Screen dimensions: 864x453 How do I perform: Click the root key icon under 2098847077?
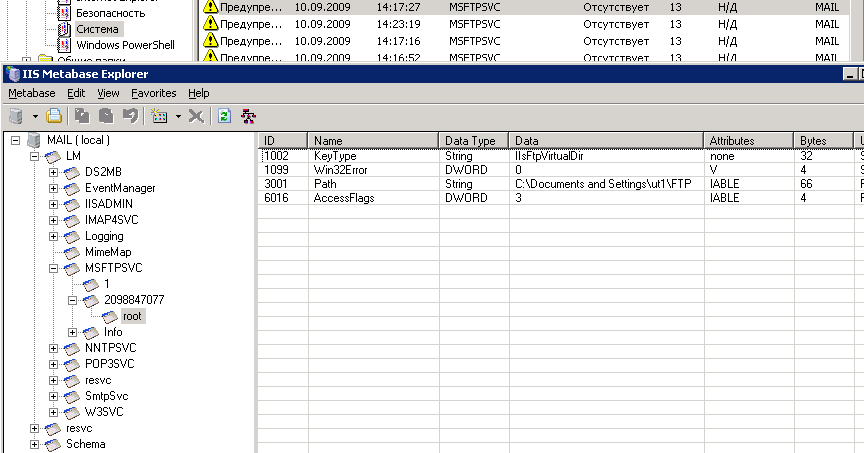110,316
